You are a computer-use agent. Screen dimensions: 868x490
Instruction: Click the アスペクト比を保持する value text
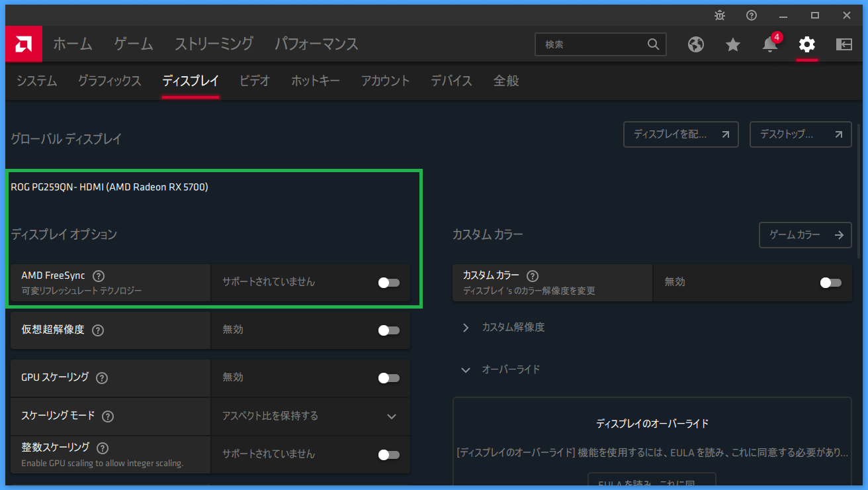pyautogui.click(x=270, y=416)
